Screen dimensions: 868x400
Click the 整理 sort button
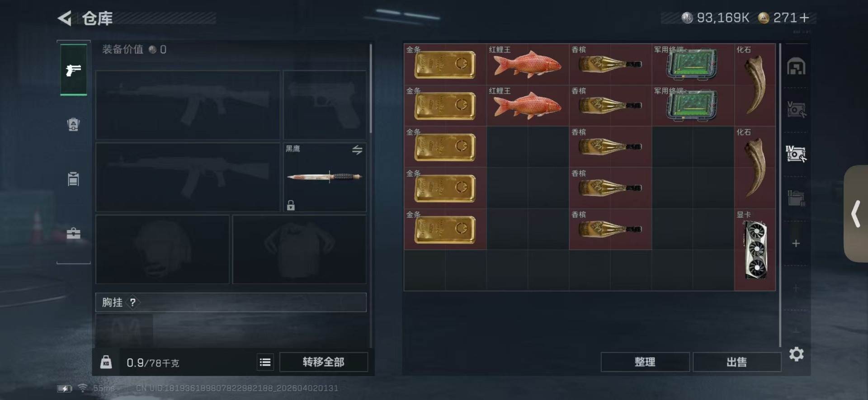pyautogui.click(x=645, y=362)
